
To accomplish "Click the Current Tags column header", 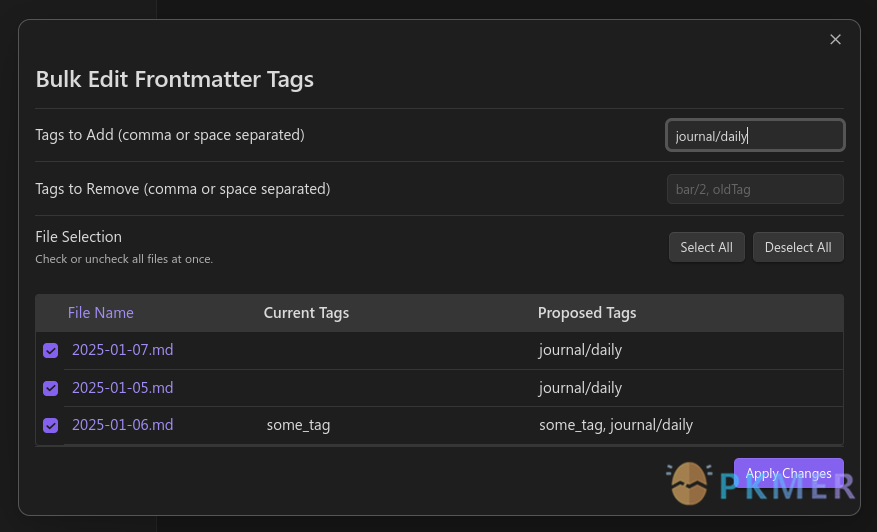I will 306,313.
